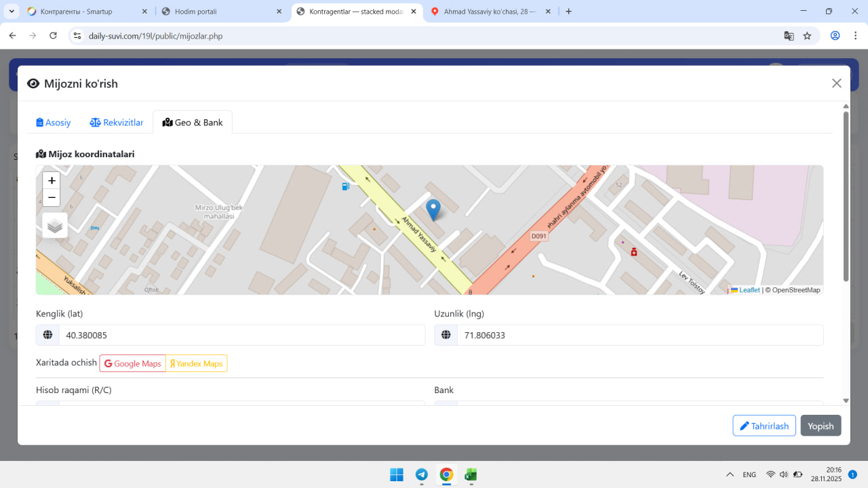Close the Mijozni ko'rish dialog with X
Viewport: 868px width, 488px height.
click(836, 83)
